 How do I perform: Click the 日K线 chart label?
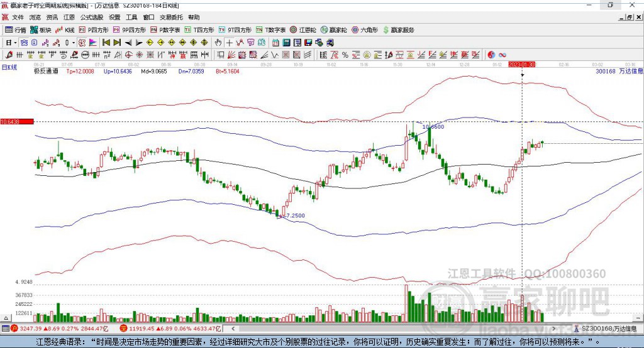pos(9,67)
